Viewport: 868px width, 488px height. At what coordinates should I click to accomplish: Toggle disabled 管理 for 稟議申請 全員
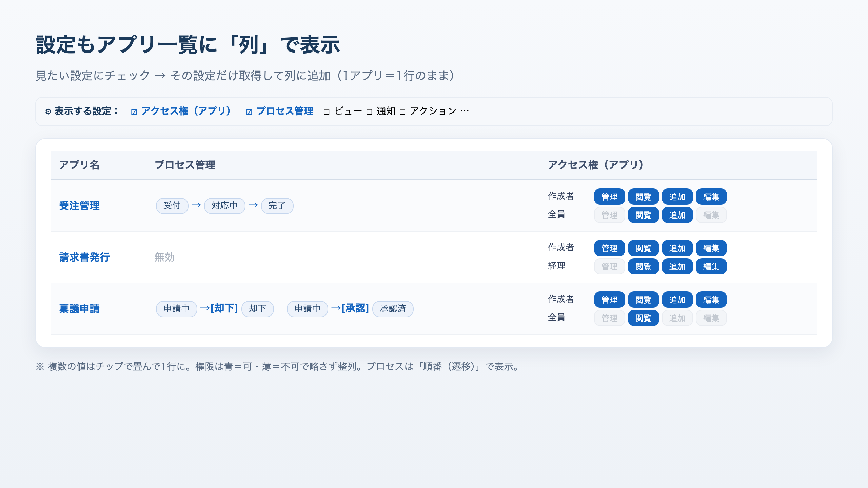[x=609, y=318]
